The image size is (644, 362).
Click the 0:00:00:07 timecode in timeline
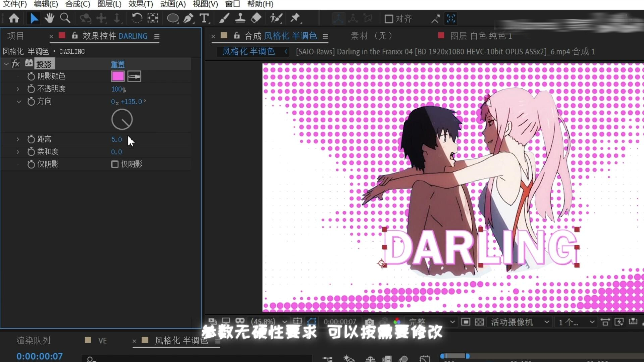[x=40, y=356]
